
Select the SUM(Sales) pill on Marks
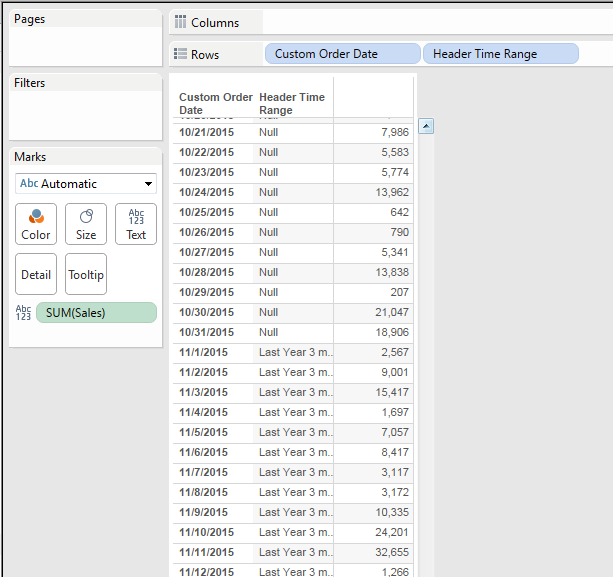(x=97, y=313)
